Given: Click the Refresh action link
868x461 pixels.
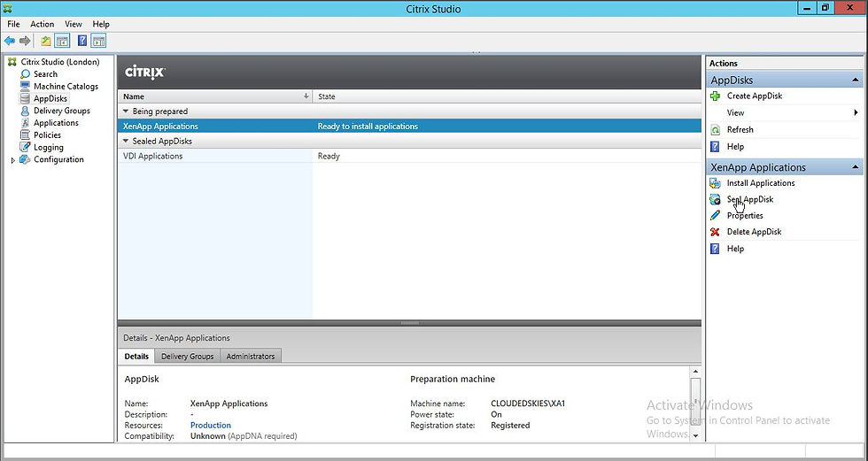Looking at the screenshot, I should [740, 130].
